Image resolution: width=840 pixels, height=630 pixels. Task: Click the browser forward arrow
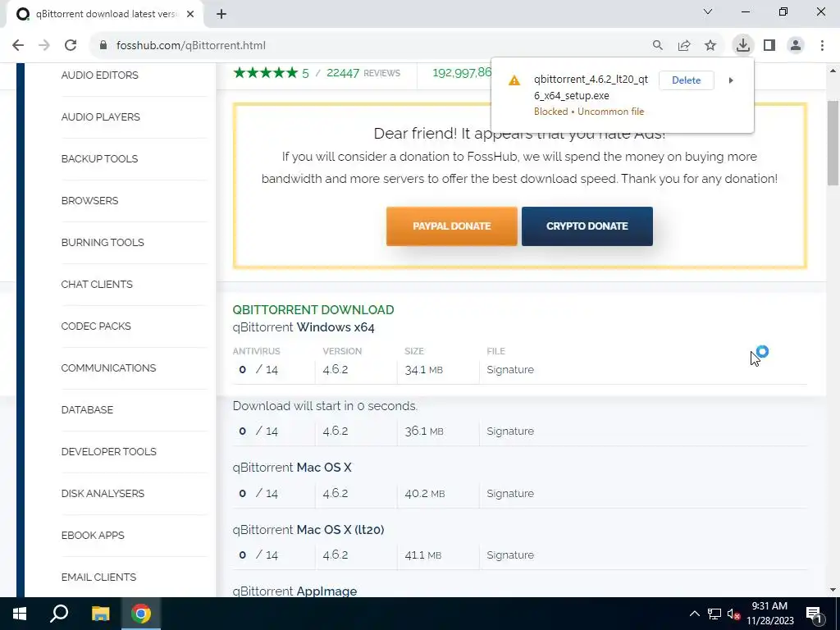coord(44,46)
